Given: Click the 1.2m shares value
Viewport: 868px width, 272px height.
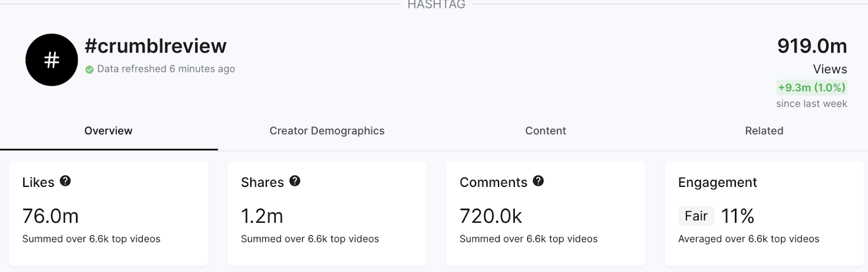Looking at the screenshot, I should pyautogui.click(x=262, y=216).
